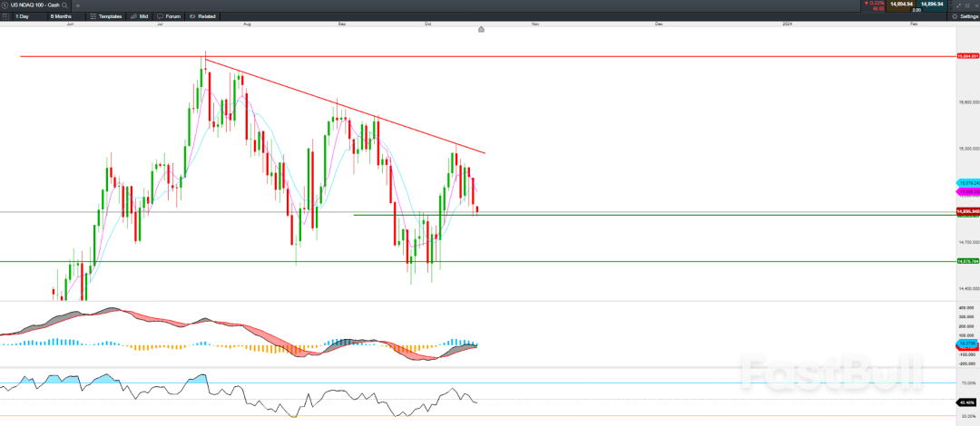The image size is (980, 426).
Task: Show Related instruments
Action: click(x=204, y=16)
